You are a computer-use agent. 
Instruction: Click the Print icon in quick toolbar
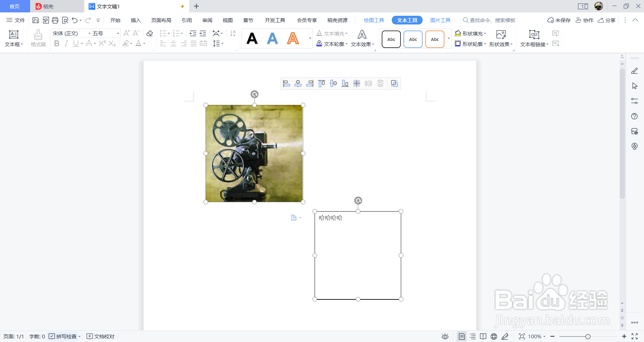coord(55,20)
